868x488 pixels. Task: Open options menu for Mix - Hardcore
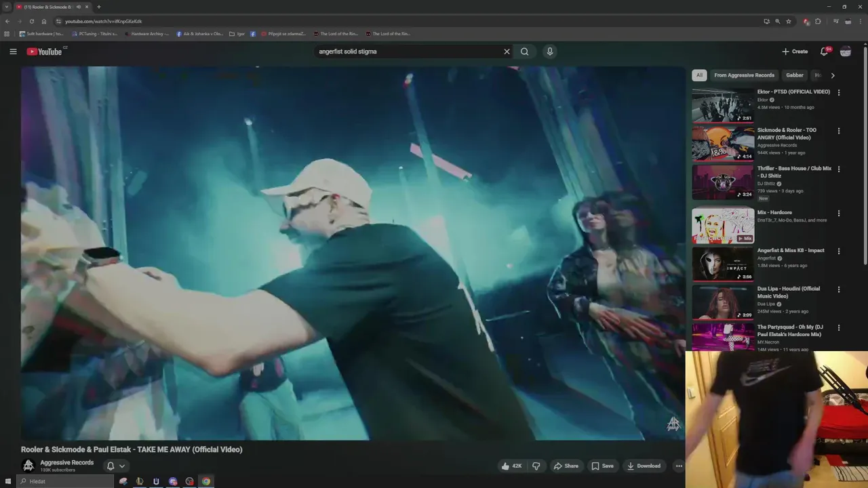[x=839, y=213]
